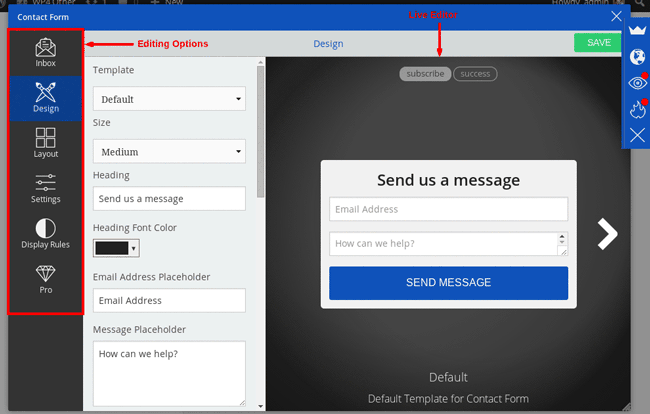Switch preview to subscribe state
650x414 pixels.
tap(425, 74)
